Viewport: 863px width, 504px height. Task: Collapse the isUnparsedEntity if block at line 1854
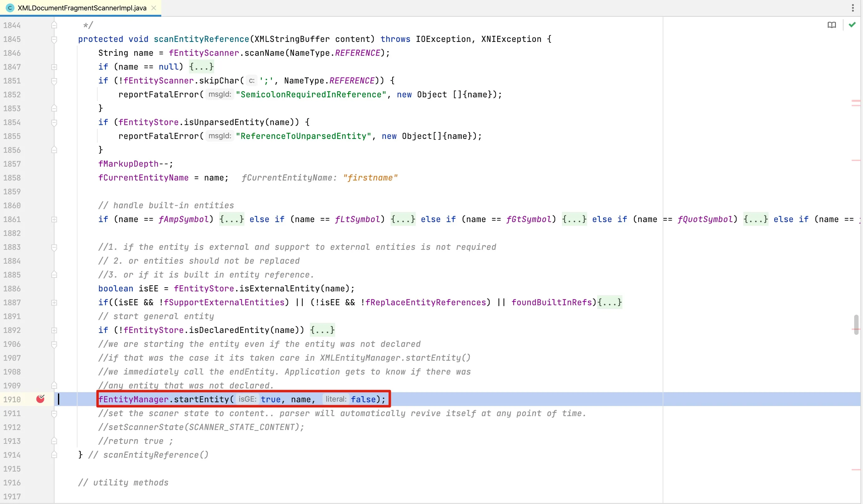tap(54, 123)
